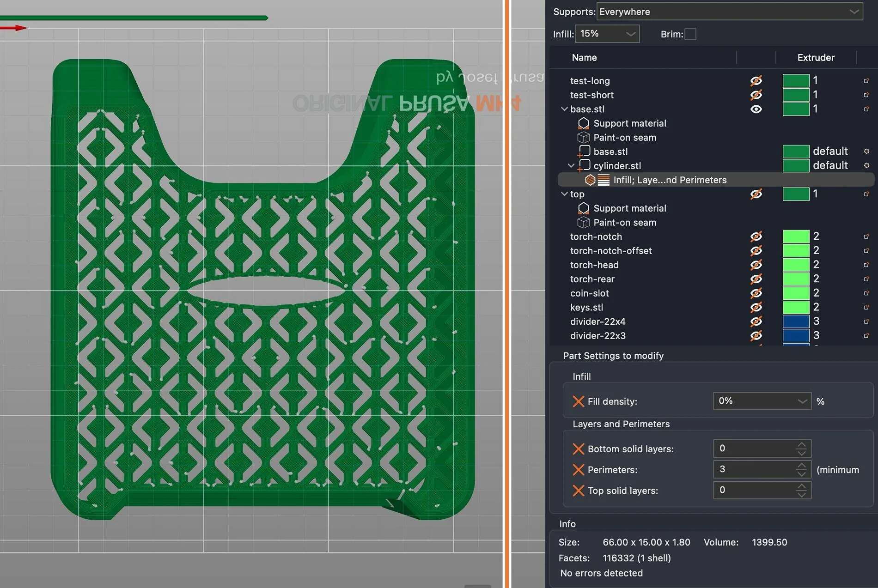Click the cylinder.stl modifier icon
Screen dimensions: 878x588
[584, 165]
